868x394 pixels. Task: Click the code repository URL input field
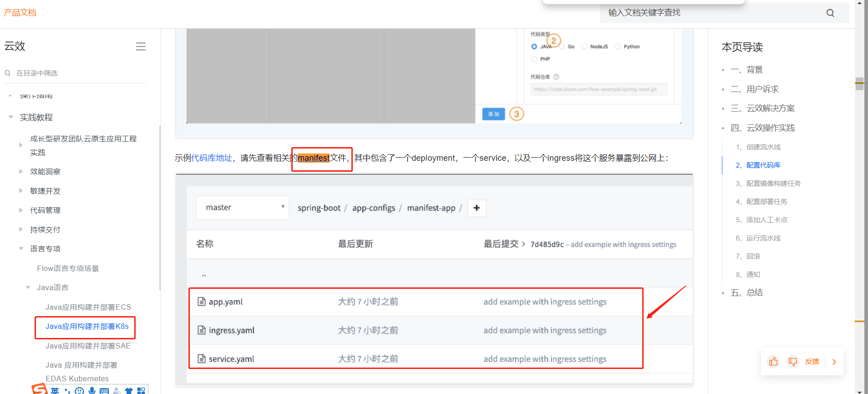[x=599, y=89]
